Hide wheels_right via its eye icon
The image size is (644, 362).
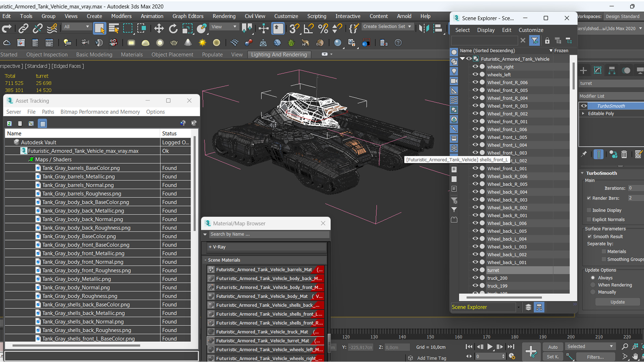[475, 66]
